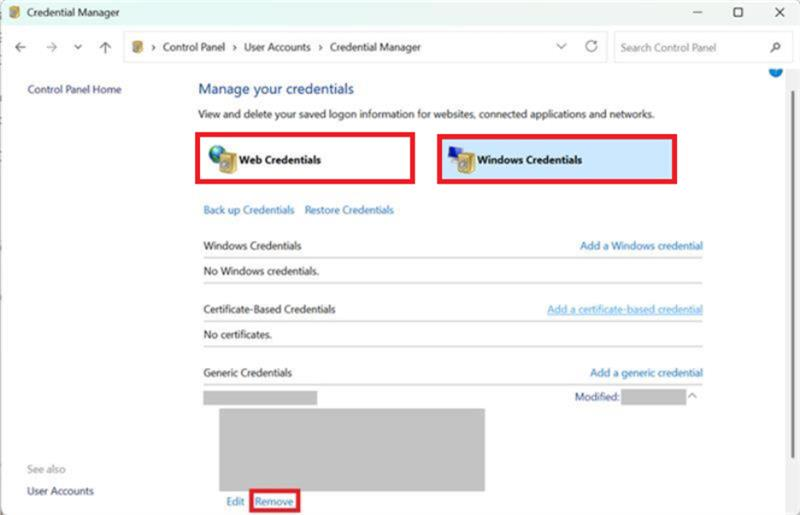Select User Accounts in breadcrumb path

coord(277,47)
